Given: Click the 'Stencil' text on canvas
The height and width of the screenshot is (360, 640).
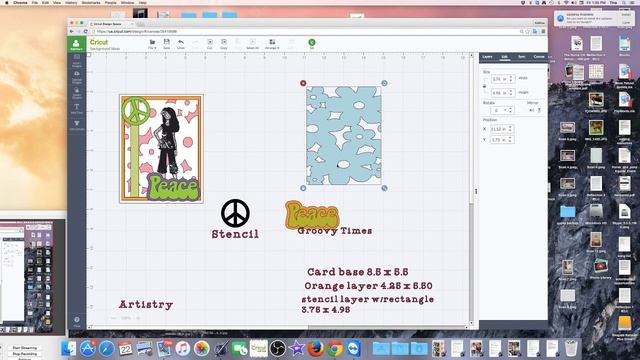Looking at the screenshot, I should [x=235, y=234].
